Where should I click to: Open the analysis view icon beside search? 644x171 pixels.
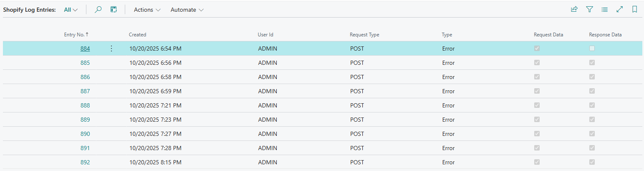[114, 10]
